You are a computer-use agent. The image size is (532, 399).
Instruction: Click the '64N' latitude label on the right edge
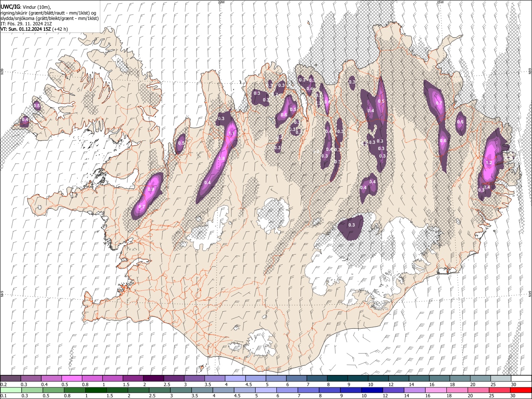[x=530, y=293]
